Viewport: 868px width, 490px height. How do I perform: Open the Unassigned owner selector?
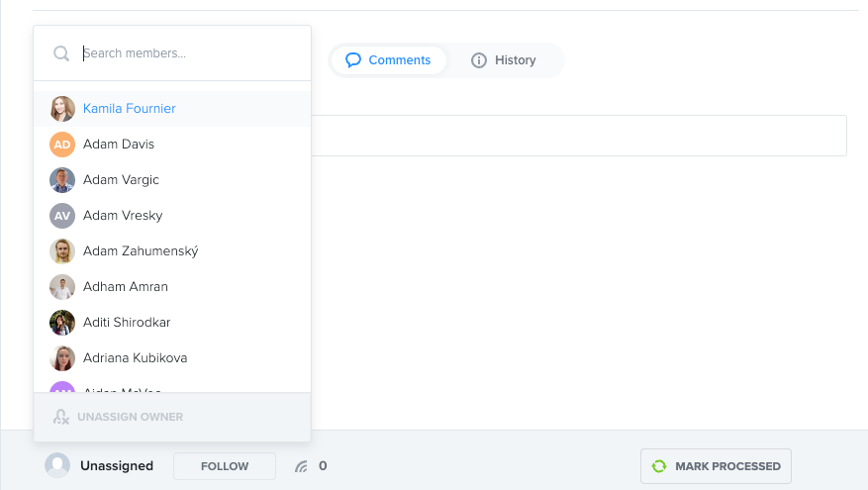click(99, 465)
